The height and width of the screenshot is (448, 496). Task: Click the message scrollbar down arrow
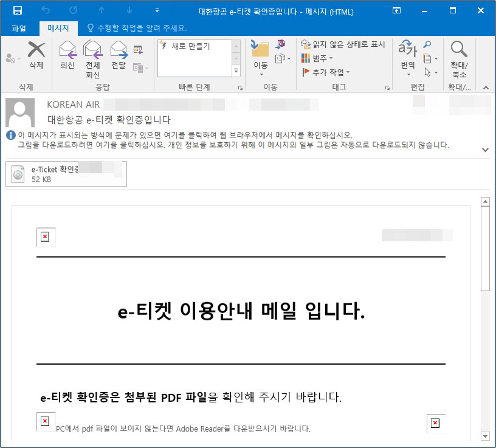coord(485,436)
